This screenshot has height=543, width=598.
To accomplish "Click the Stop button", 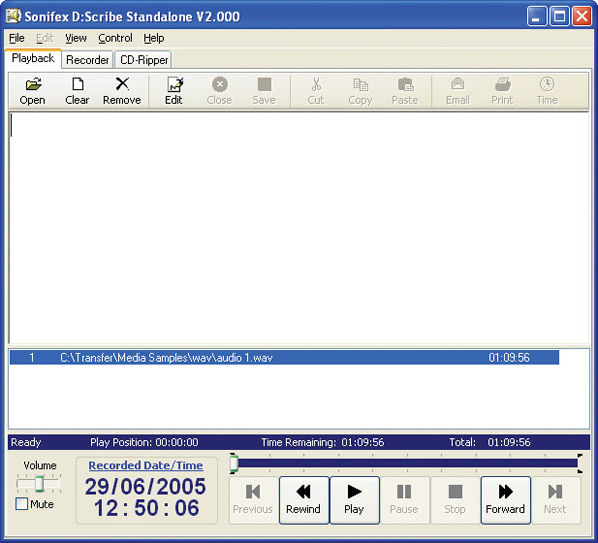I will 455,500.
